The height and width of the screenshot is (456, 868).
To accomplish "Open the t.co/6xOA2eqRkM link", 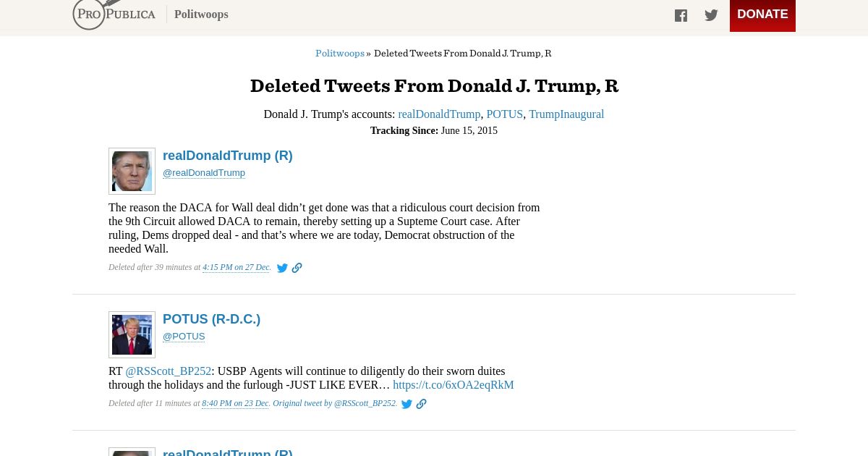I will (x=454, y=385).
